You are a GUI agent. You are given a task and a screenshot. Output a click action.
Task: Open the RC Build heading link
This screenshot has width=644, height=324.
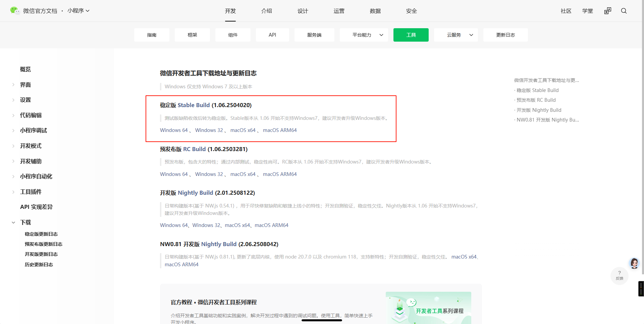[195, 149]
